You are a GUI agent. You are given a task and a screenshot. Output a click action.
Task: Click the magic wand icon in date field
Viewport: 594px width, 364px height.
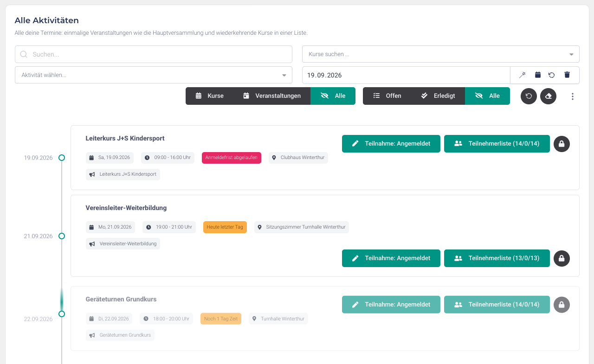(523, 75)
